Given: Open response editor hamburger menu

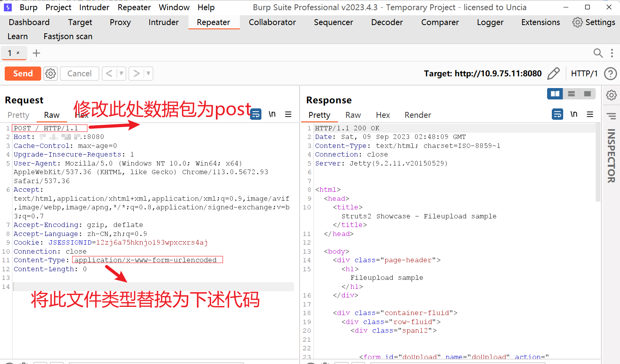Looking at the screenshot, I should 590,114.
